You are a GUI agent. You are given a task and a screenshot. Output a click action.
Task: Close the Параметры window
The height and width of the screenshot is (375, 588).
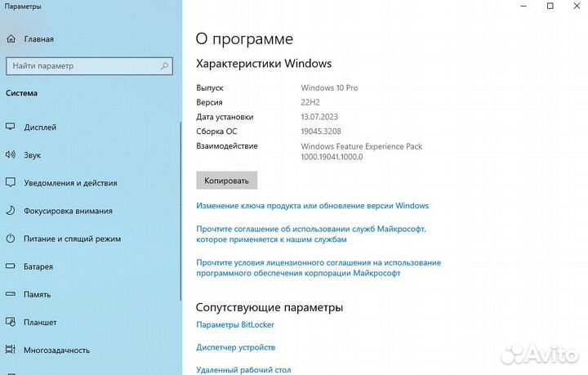tap(577, 6)
